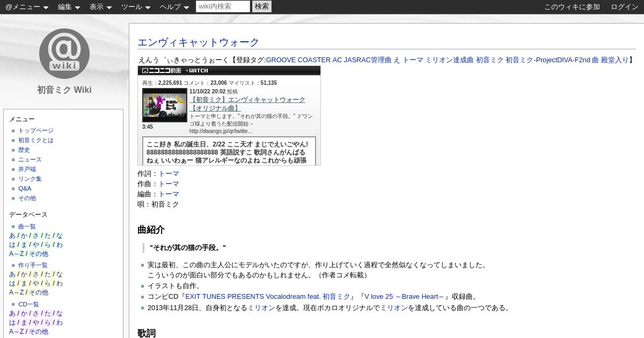Open the ヘルプ dropdown menu

[174, 7]
